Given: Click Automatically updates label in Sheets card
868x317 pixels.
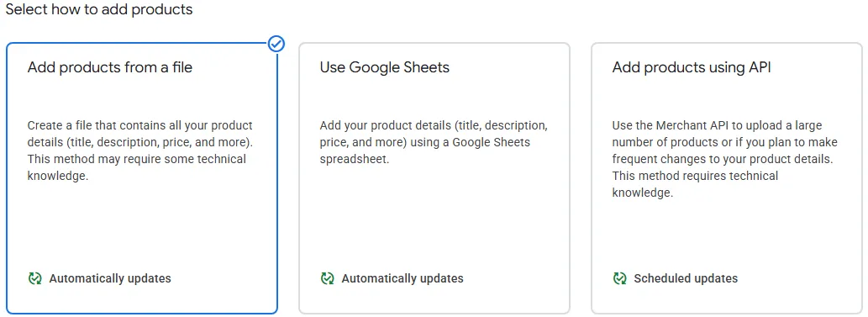Looking at the screenshot, I should pos(402,278).
